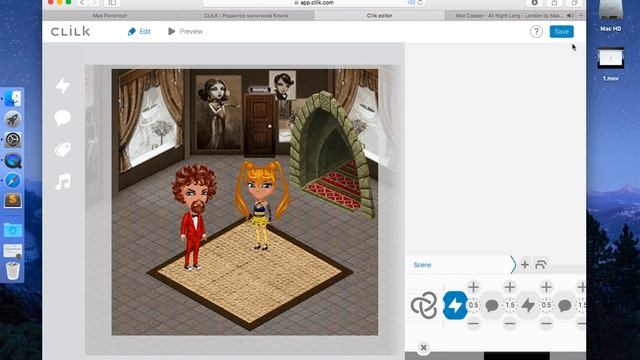The height and width of the screenshot is (360, 640).
Task: Expand the chevron next to Scene
Action: click(513, 265)
